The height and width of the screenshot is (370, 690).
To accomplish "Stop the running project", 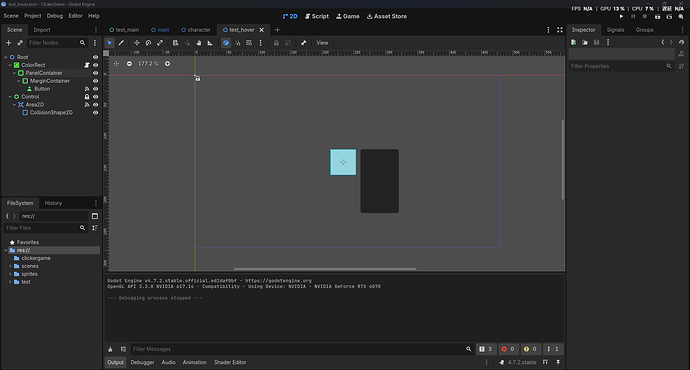I will (645, 16).
